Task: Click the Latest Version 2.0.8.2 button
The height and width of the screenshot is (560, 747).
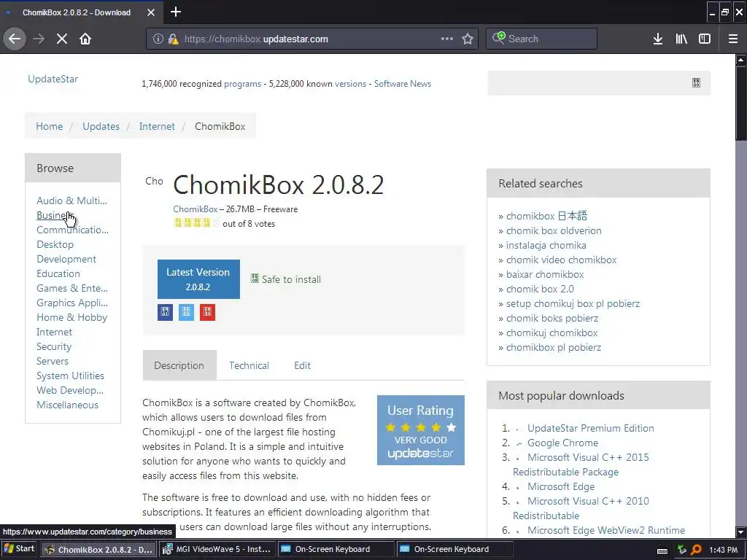Action: (198, 279)
